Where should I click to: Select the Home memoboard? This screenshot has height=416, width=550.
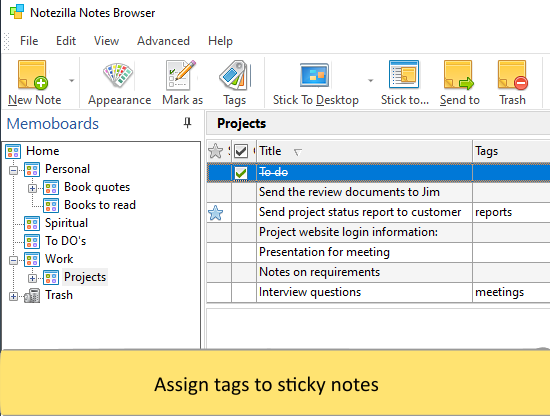click(42, 151)
